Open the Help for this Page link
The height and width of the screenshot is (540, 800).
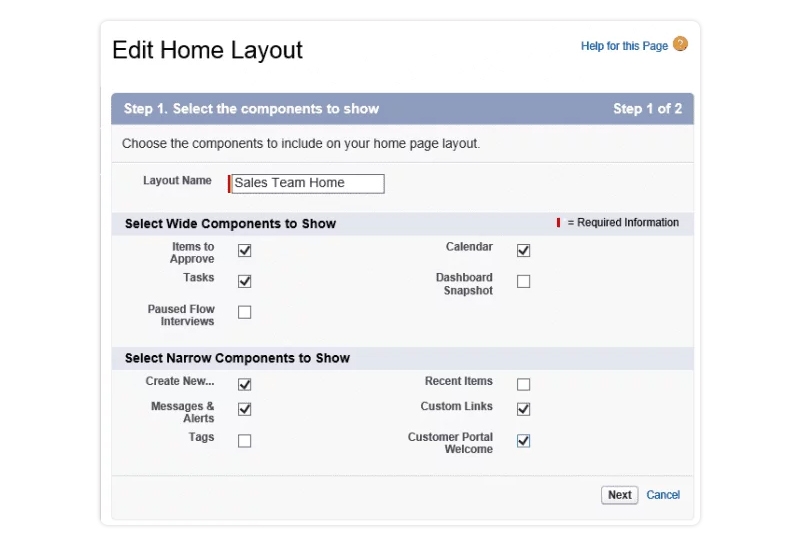(x=624, y=46)
